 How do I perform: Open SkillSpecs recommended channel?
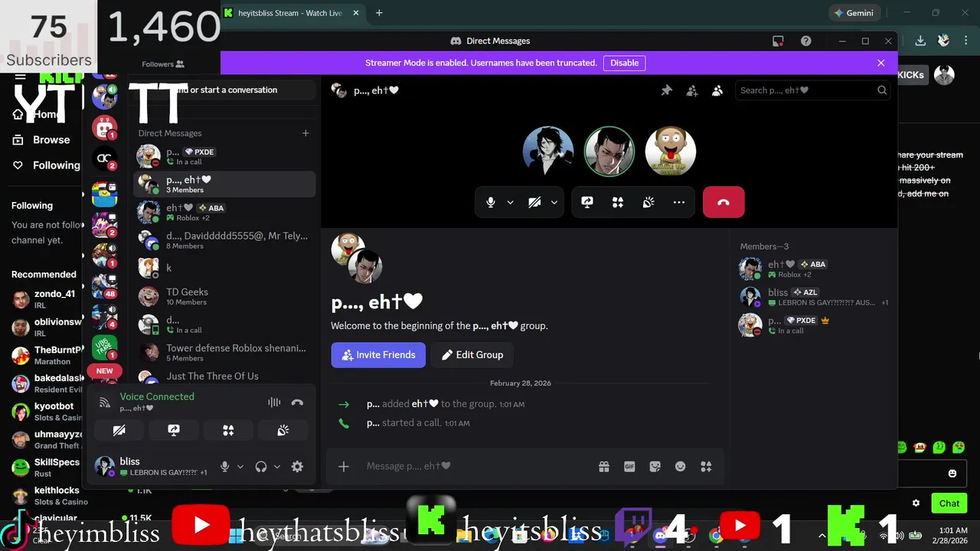pos(44,468)
